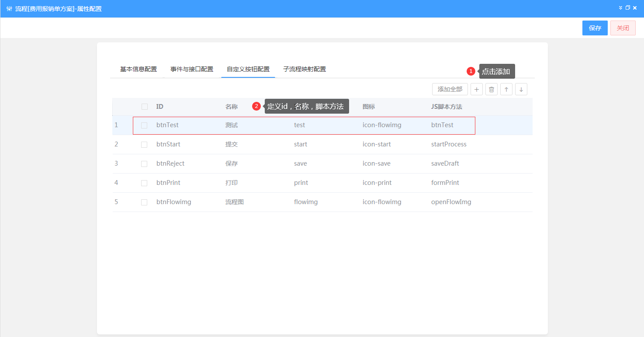Check the btnTest row checkbox
This screenshot has width=644, height=337.
tap(144, 125)
